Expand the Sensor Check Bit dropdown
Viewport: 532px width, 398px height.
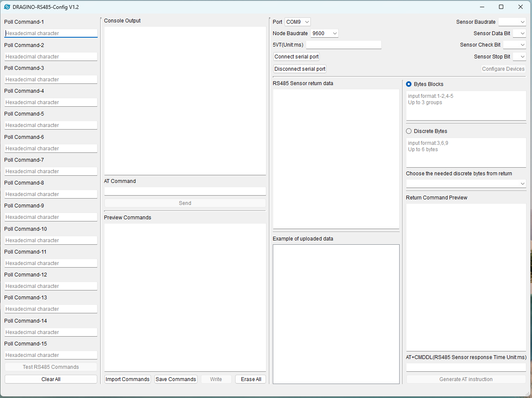[515, 45]
